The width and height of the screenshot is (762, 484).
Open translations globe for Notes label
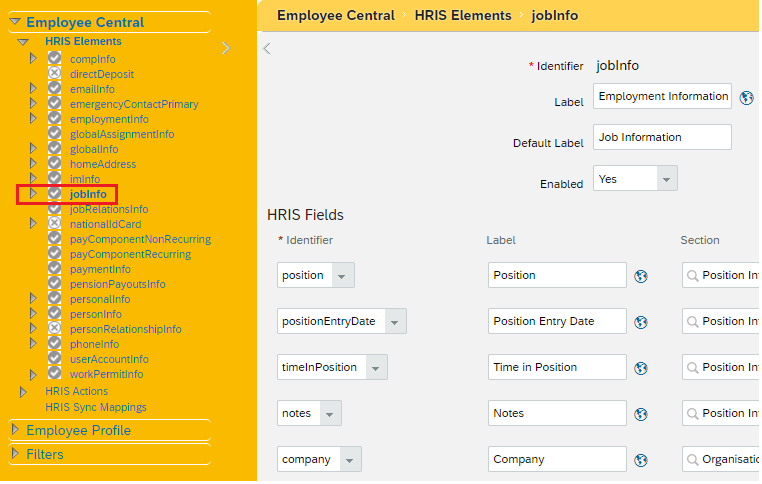pos(641,414)
